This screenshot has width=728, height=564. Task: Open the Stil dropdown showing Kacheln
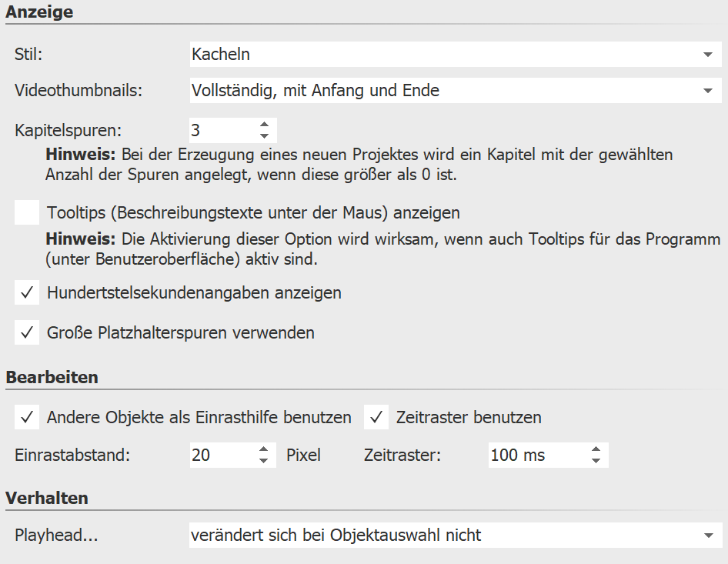tap(708, 55)
